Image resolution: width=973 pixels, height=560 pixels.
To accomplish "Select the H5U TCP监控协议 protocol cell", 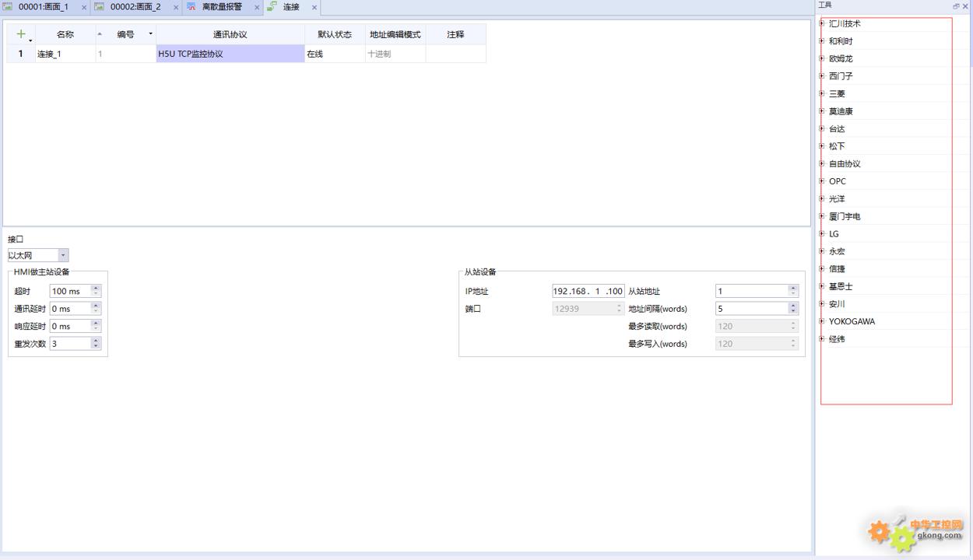I will pos(230,54).
